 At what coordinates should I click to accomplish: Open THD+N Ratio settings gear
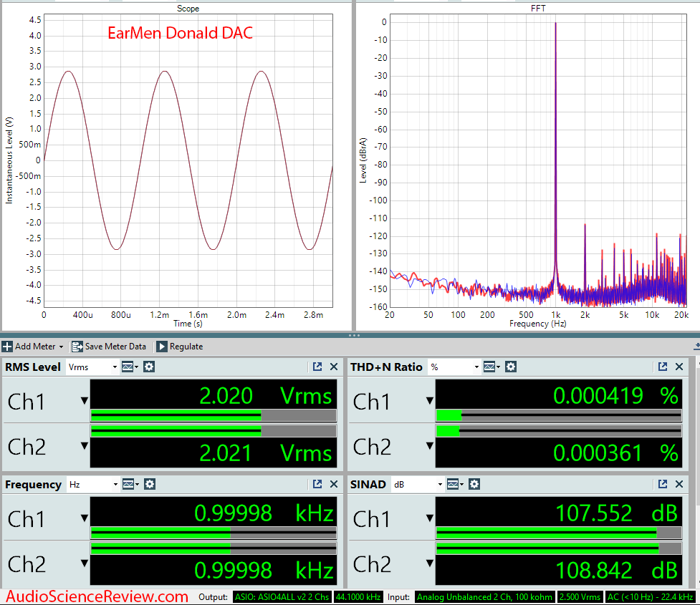pyautogui.click(x=511, y=367)
